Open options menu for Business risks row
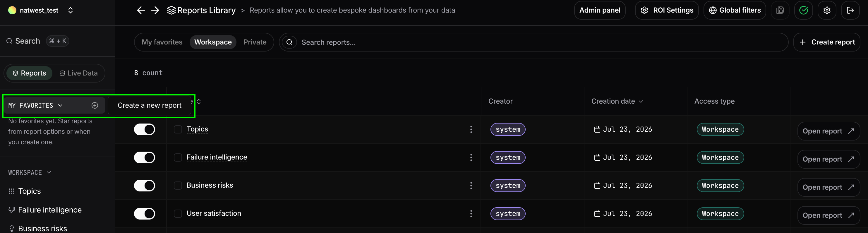This screenshot has height=233, width=868. coord(471,186)
